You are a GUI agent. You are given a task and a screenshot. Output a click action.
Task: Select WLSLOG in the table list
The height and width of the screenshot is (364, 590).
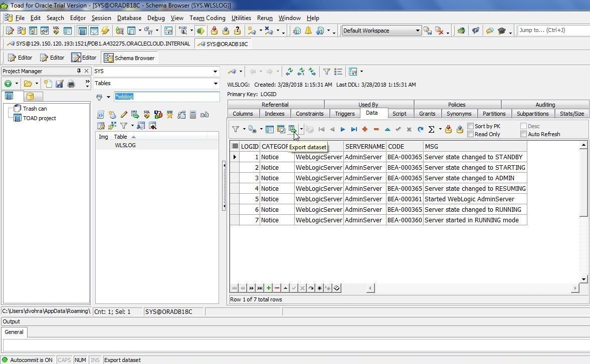125,145
